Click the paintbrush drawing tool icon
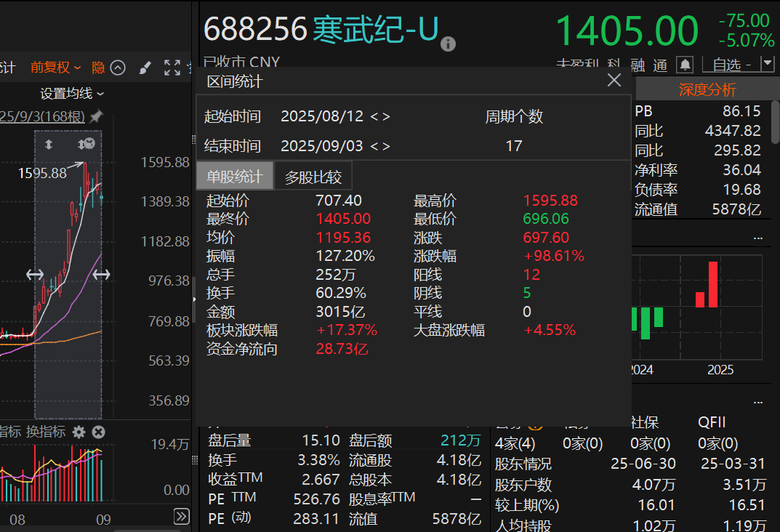The image size is (780, 532). (x=145, y=68)
